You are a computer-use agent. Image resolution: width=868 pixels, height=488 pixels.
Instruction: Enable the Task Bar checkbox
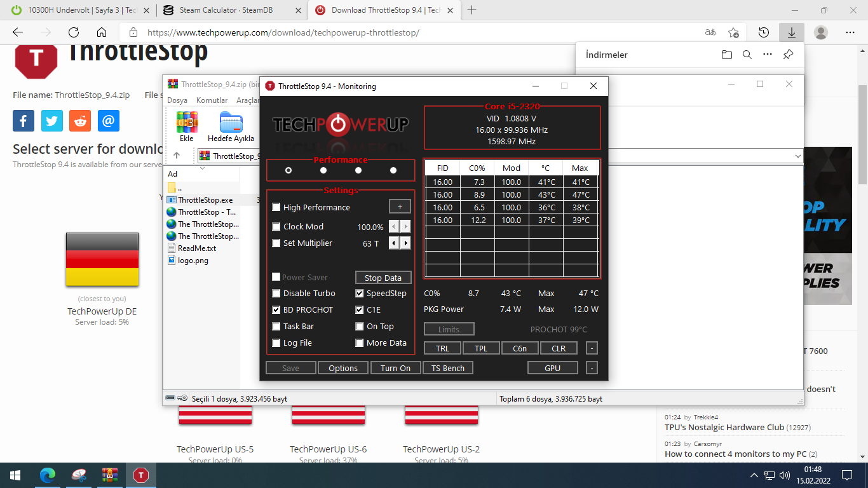[276, 326]
